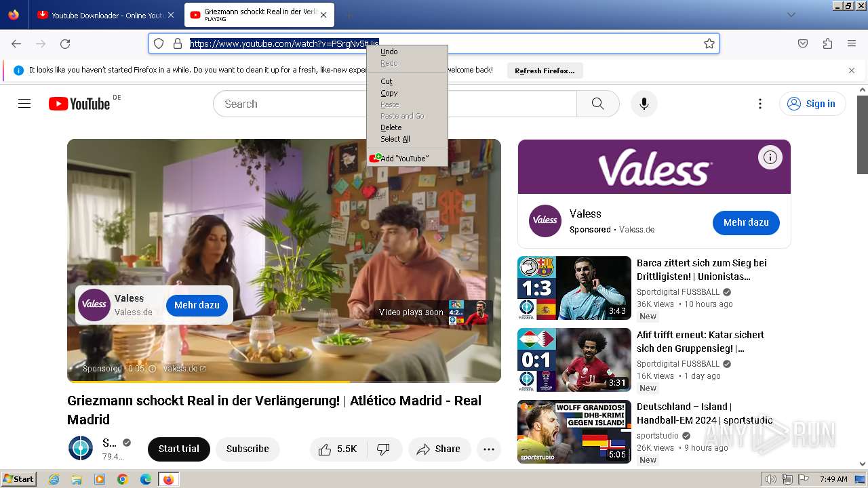The height and width of the screenshot is (488, 868).
Task: Click the YouTube logo
Action: (x=79, y=104)
